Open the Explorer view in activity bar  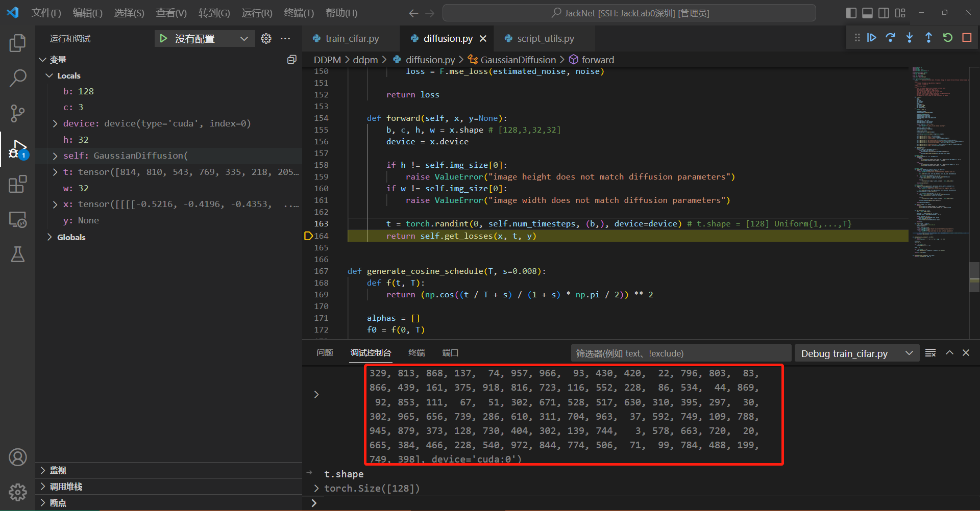(17, 43)
